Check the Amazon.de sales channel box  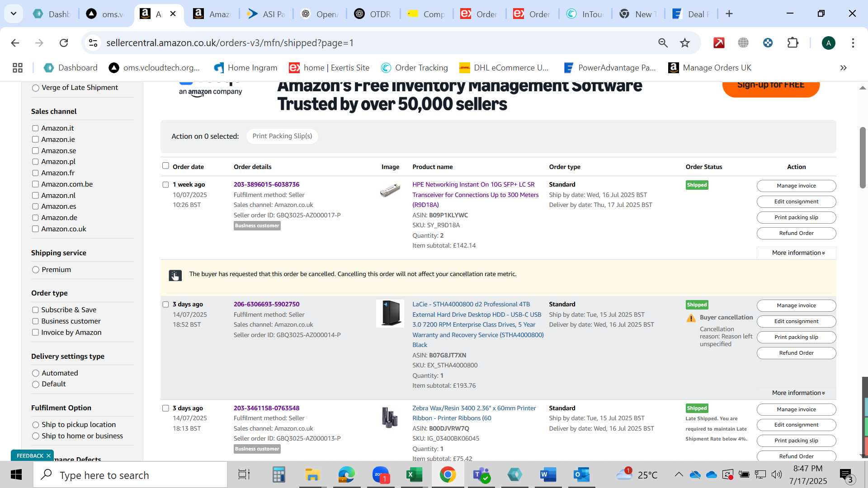click(35, 218)
